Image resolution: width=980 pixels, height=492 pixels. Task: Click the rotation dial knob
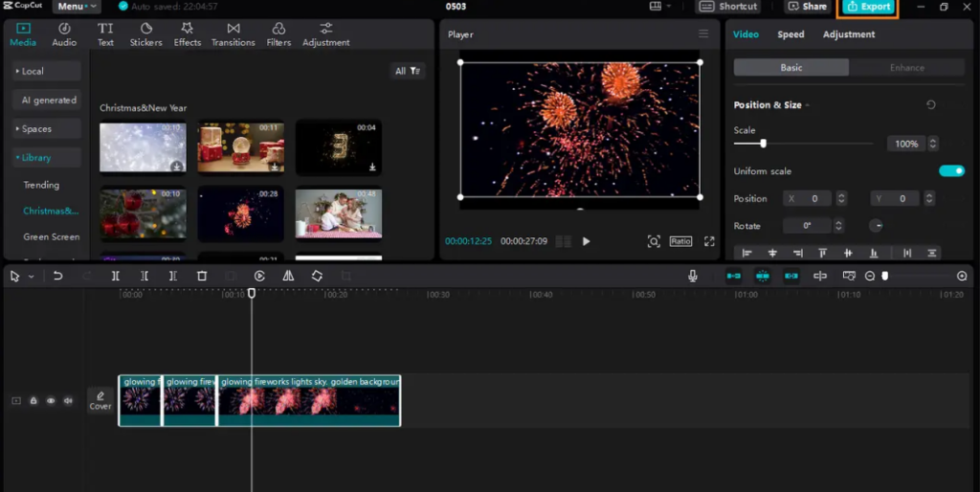pyautogui.click(x=876, y=226)
